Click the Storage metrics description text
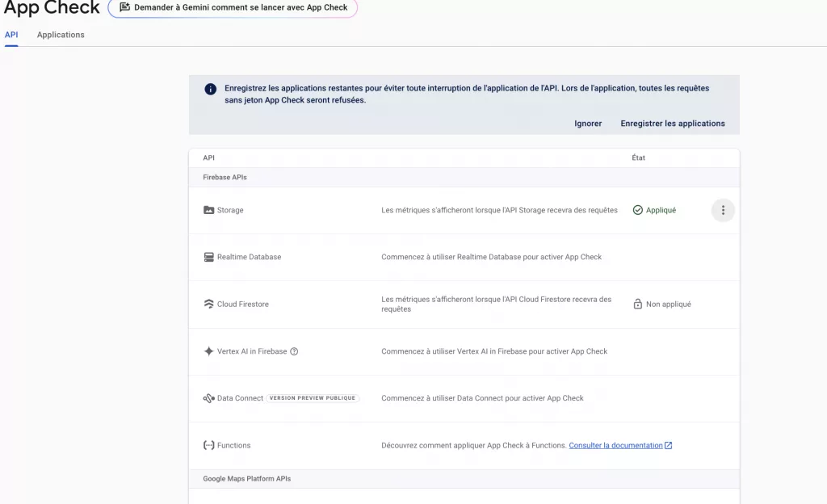 tap(499, 210)
